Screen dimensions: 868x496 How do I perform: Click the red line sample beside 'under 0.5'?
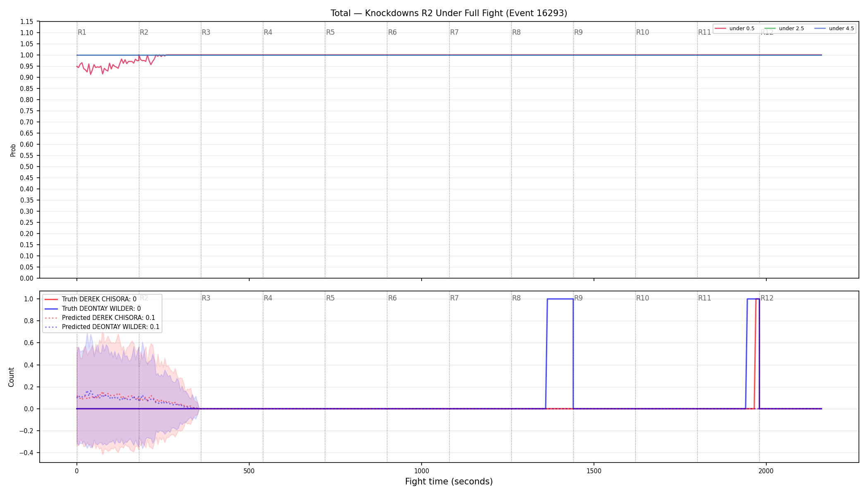720,29
